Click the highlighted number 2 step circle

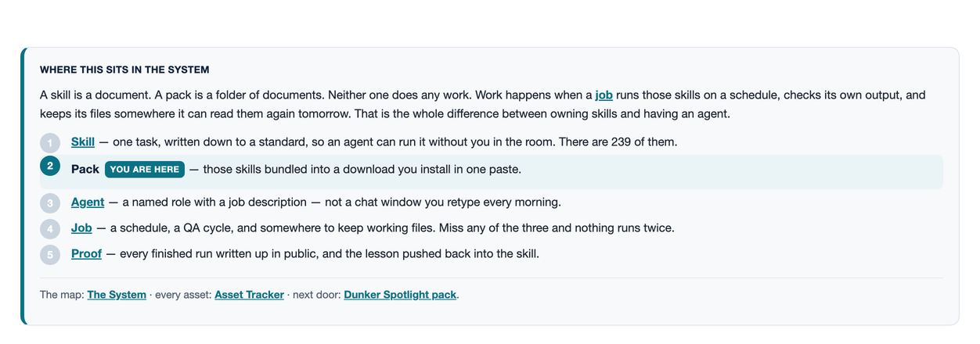pyautogui.click(x=50, y=166)
